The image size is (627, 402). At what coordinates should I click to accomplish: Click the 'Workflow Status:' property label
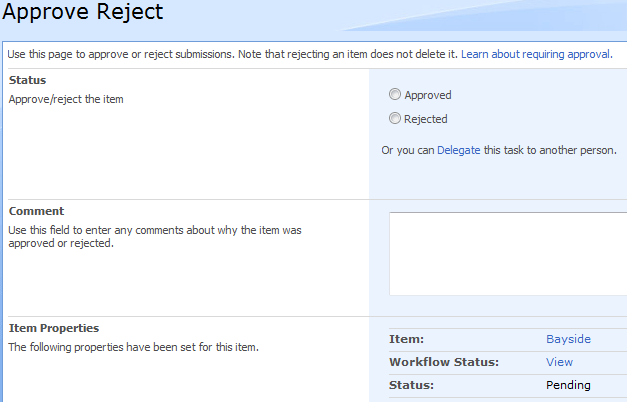(x=443, y=362)
